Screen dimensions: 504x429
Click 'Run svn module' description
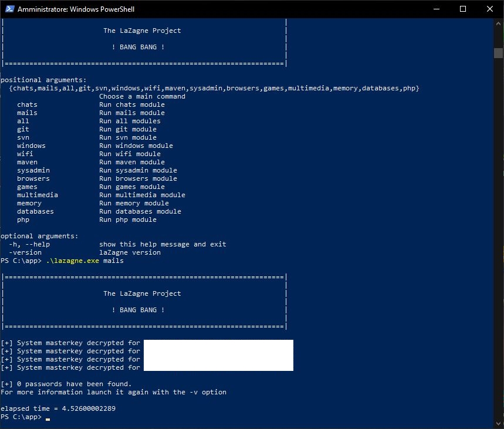click(128, 137)
